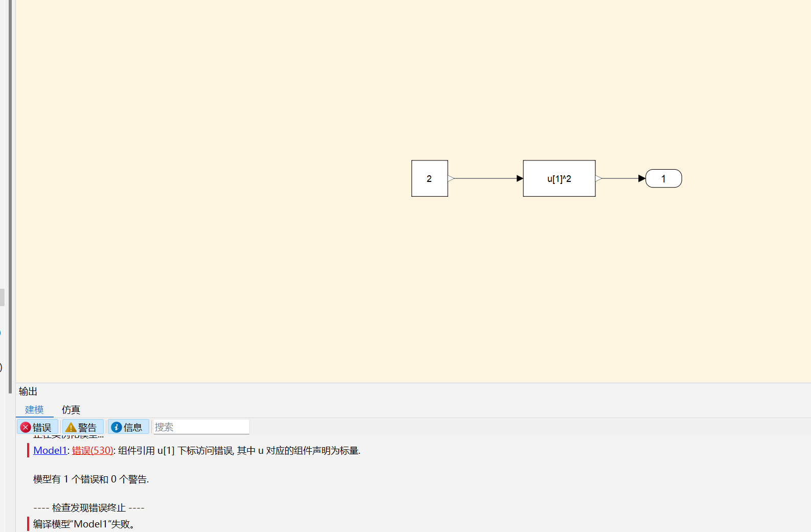
Task: Switch to the 仿真 tab
Action: pos(71,409)
